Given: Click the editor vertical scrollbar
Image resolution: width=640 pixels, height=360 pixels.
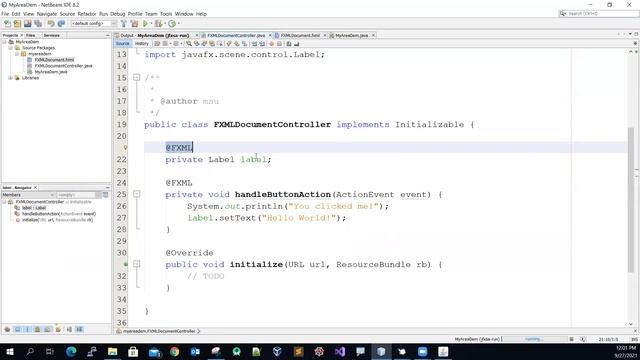Looking at the screenshot, I should pos(631,200).
